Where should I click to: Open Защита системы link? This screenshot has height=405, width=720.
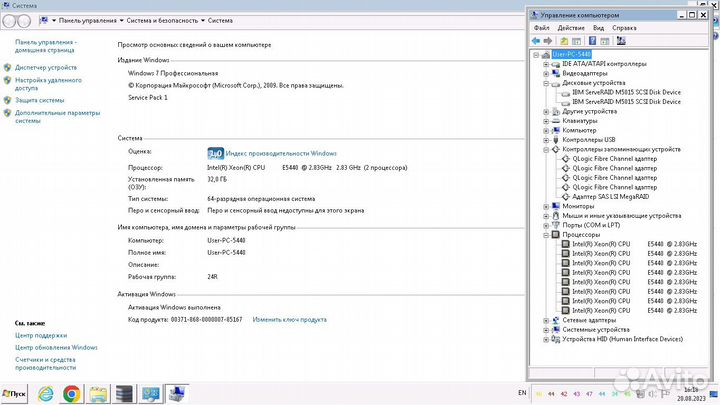pos(39,100)
